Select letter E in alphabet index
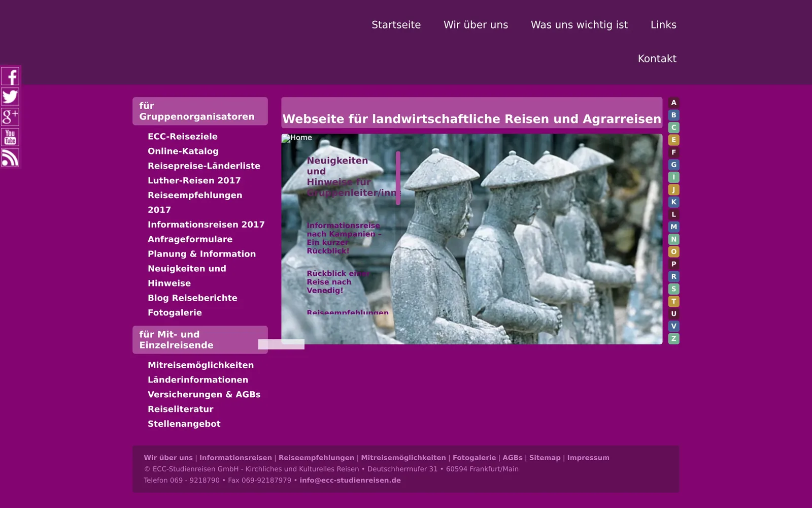This screenshot has height=508, width=812. pos(674,140)
